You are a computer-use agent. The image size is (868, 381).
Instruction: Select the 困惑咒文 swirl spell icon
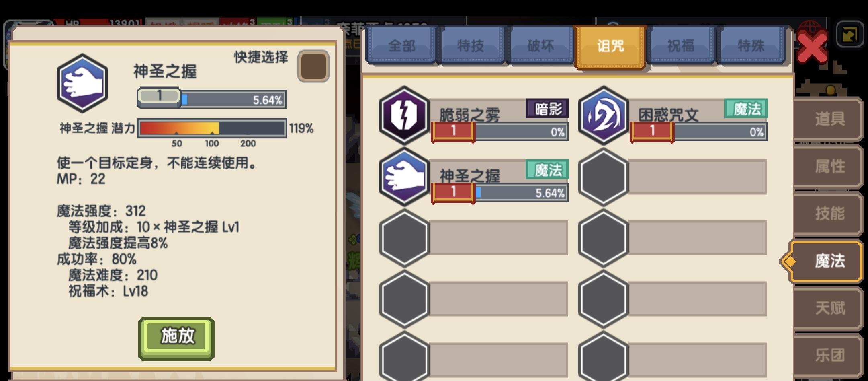pos(603,115)
